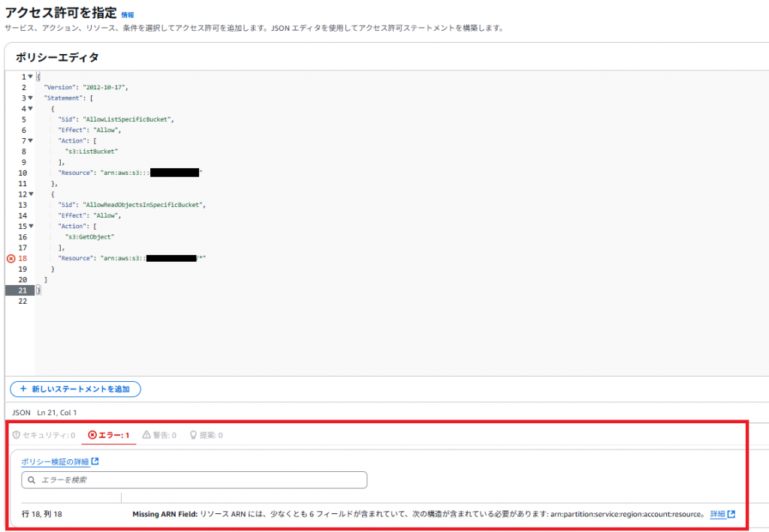Click the magnifier icon in error search
769x532 pixels.
32,479
